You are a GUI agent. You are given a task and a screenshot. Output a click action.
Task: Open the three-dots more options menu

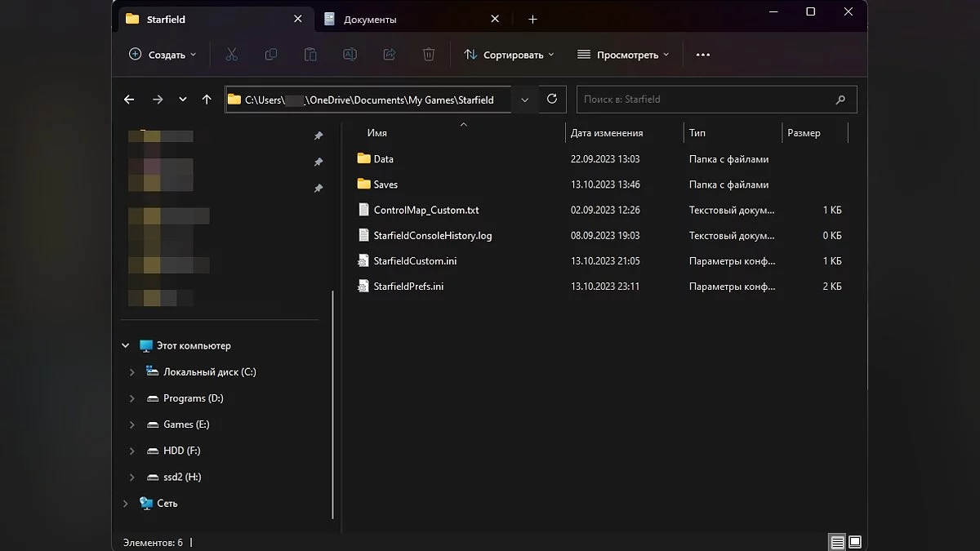coord(702,55)
